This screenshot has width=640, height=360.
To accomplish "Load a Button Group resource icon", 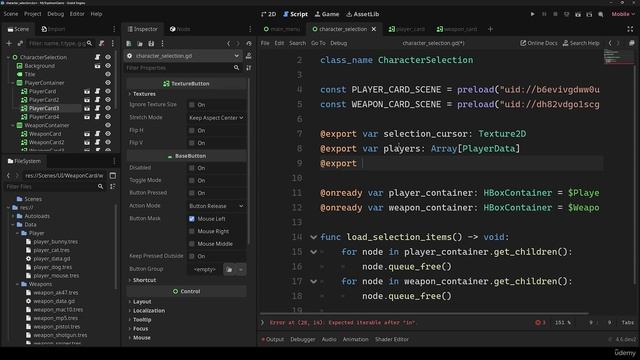I will point(229,269).
